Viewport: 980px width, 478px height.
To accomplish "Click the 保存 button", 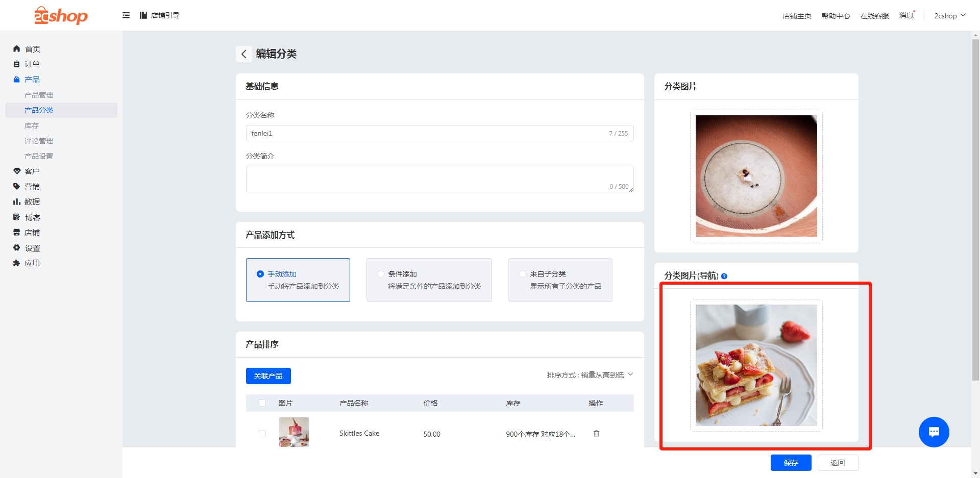I will [791, 463].
